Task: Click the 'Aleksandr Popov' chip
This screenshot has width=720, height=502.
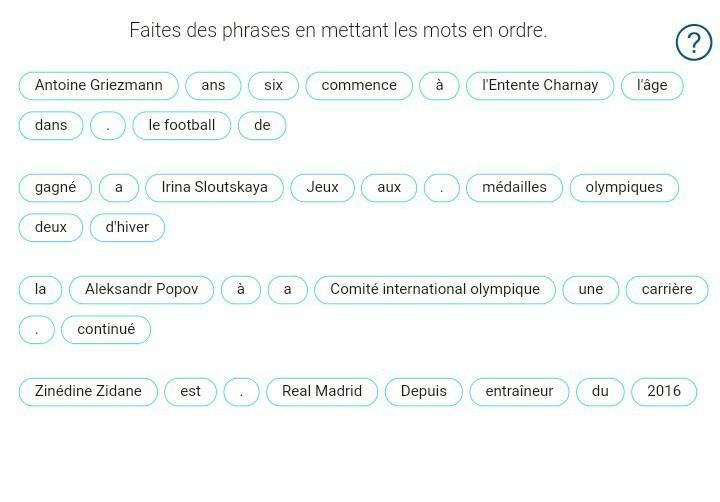Action: (x=141, y=290)
